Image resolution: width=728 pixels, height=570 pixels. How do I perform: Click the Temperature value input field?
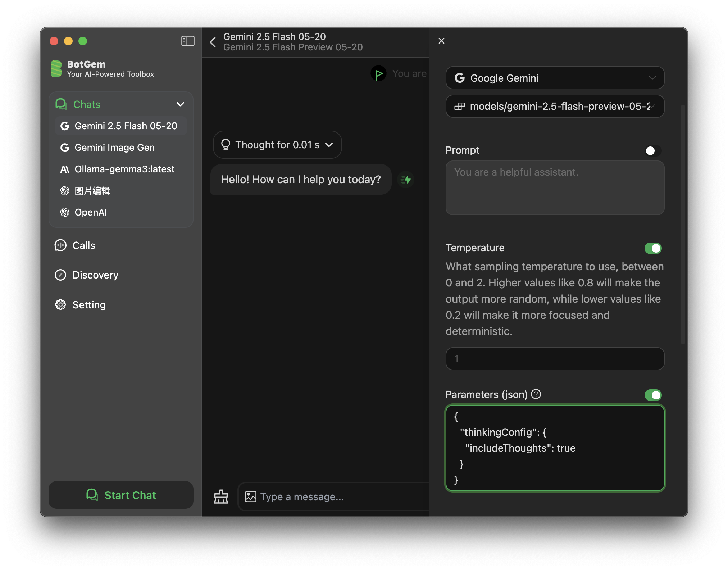pos(555,359)
